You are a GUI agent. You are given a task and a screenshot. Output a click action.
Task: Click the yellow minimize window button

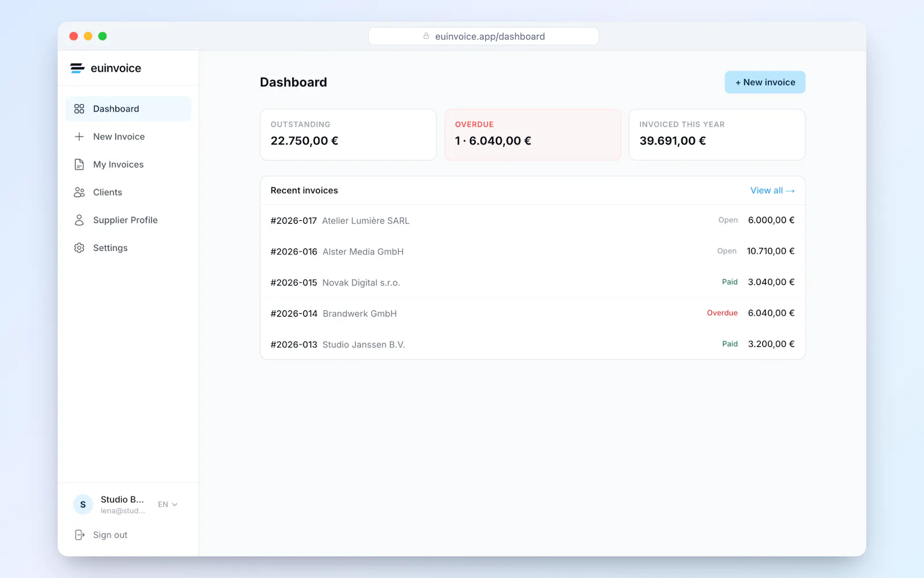tap(88, 36)
